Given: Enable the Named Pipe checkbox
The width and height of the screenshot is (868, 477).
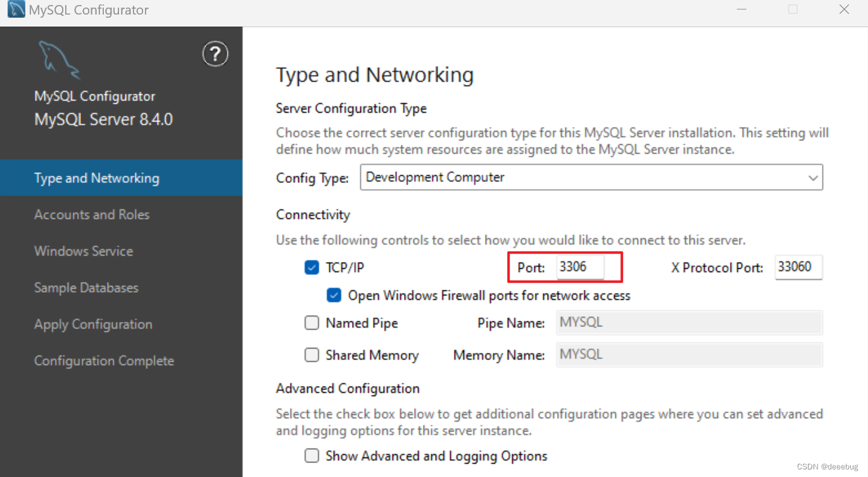Looking at the screenshot, I should pyautogui.click(x=311, y=323).
